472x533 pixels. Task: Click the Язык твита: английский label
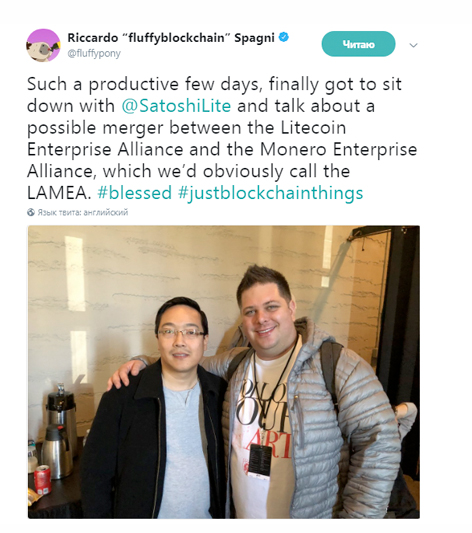tap(83, 212)
